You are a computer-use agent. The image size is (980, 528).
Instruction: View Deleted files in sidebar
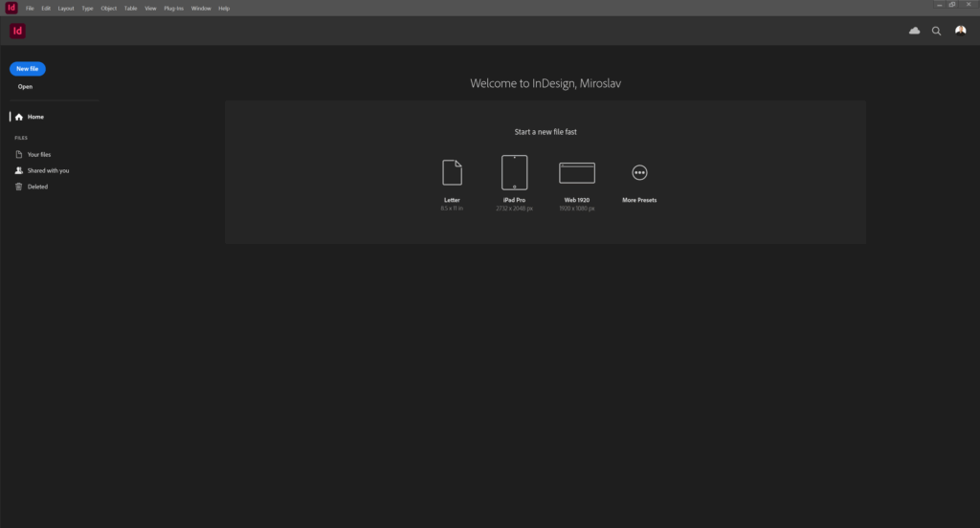tap(37, 187)
